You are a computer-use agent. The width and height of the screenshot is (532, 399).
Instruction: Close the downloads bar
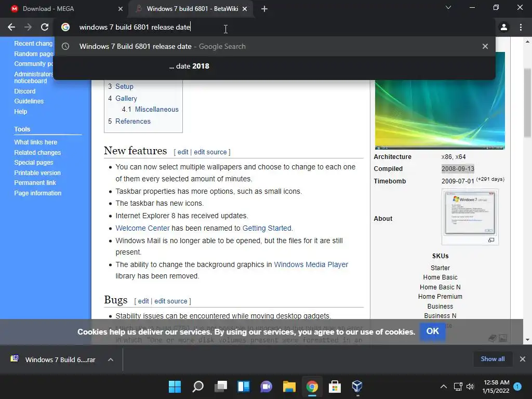point(523,359)
